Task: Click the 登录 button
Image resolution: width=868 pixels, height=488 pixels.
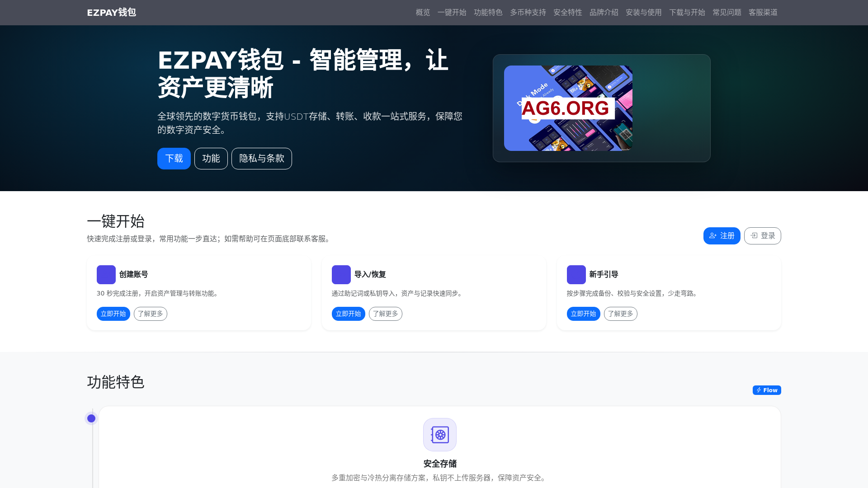Action: coord(763,236)
